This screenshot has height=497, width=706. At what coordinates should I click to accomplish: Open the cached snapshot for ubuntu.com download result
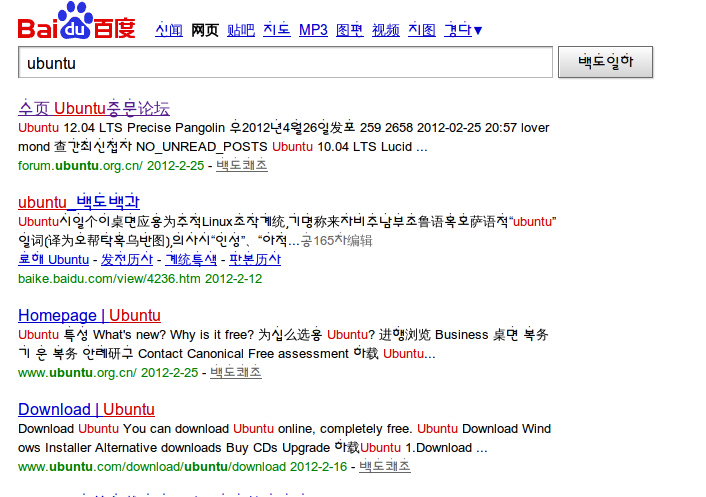(x=385, y=466)
